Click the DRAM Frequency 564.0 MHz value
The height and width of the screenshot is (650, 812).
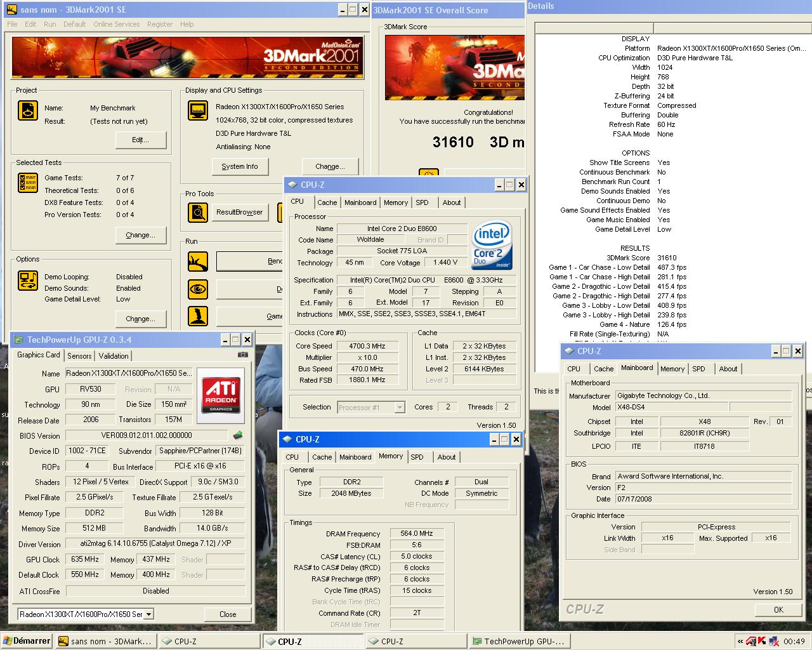417,534
